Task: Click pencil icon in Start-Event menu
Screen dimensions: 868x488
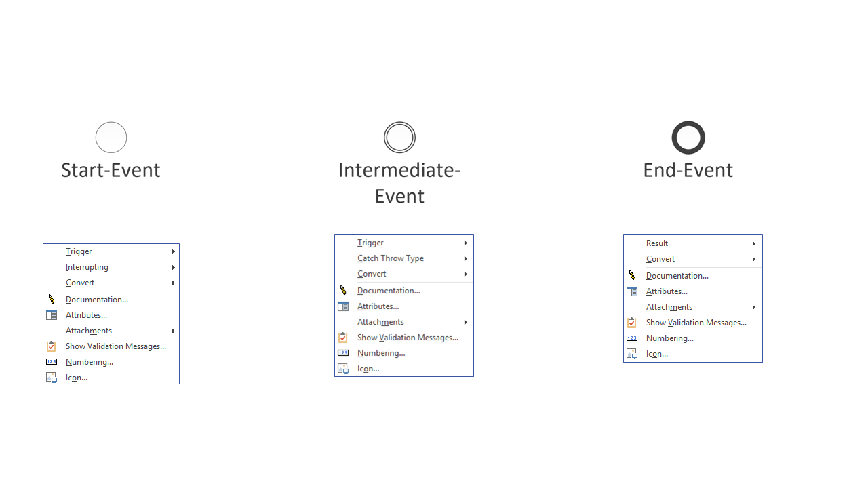Action: click(52, 299)
